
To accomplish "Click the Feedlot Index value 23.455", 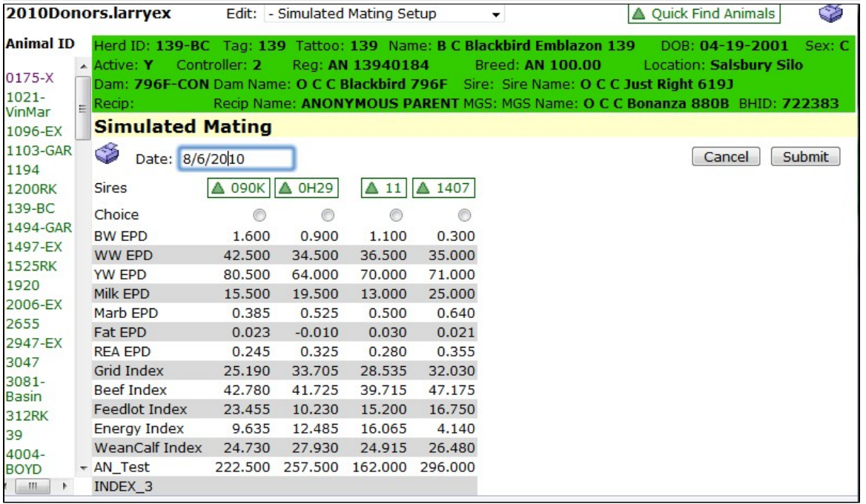I will pyautogui.click(x=246, y=410).
